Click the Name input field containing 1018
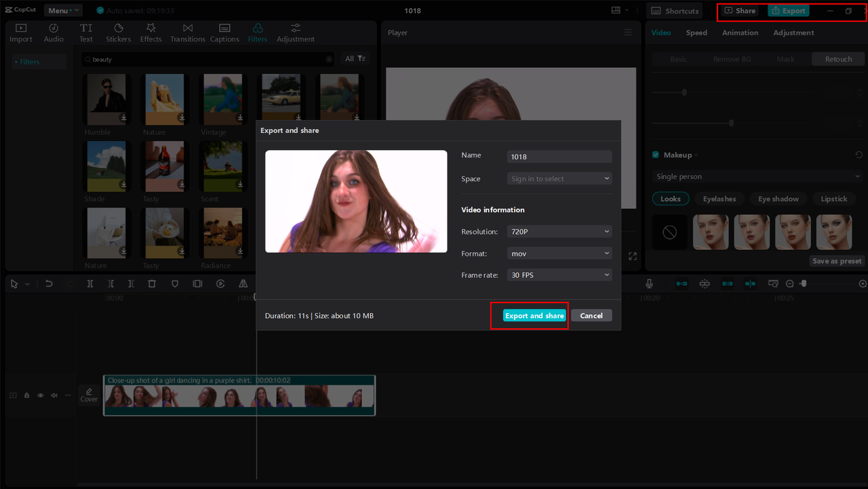Image resolution: width=868 pixels, height=489 pixels. (x=559, y=156)
